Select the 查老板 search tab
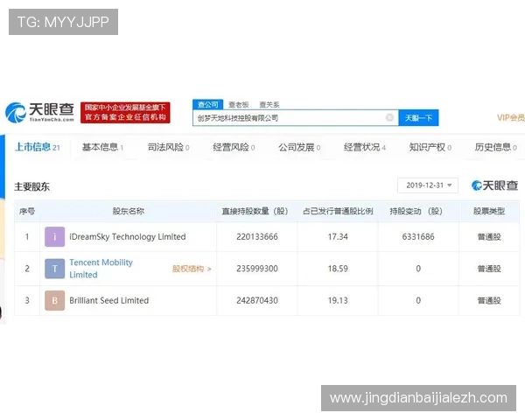 [x=238, y=105]
